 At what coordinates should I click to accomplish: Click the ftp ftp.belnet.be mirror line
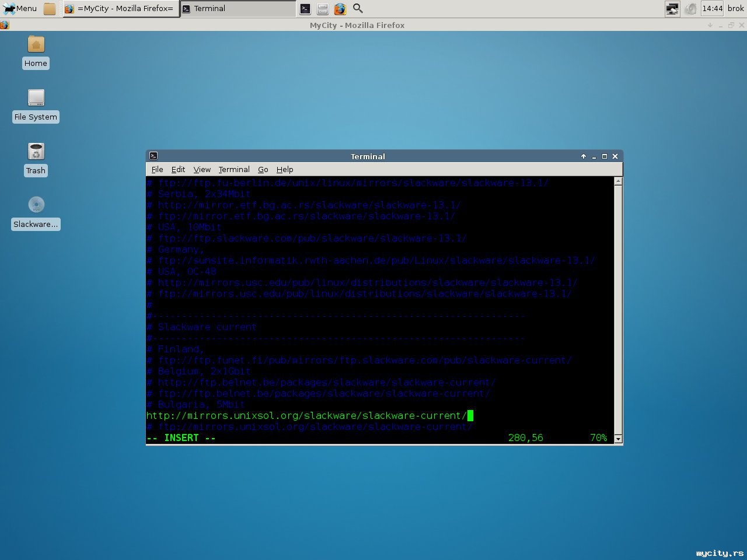tap(318, 393)
